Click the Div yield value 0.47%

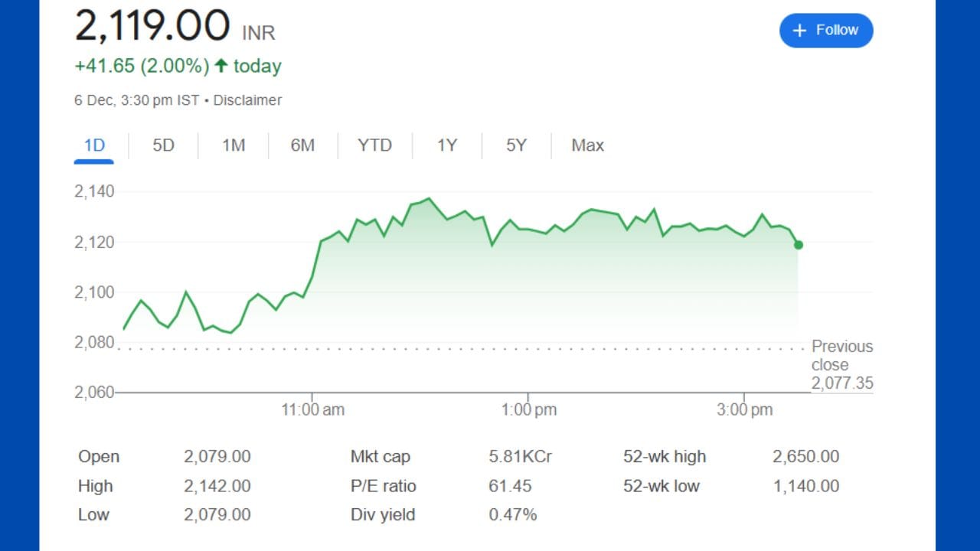point(513,515)
